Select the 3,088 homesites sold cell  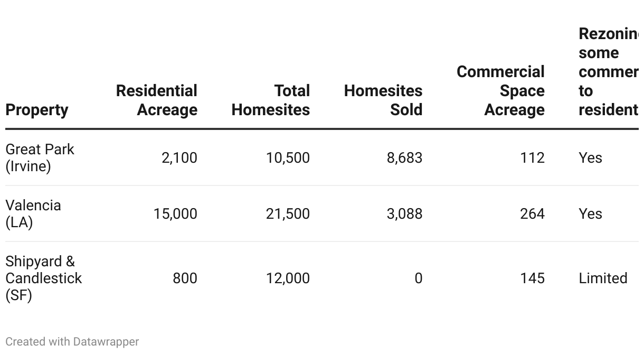pos(404,214)
